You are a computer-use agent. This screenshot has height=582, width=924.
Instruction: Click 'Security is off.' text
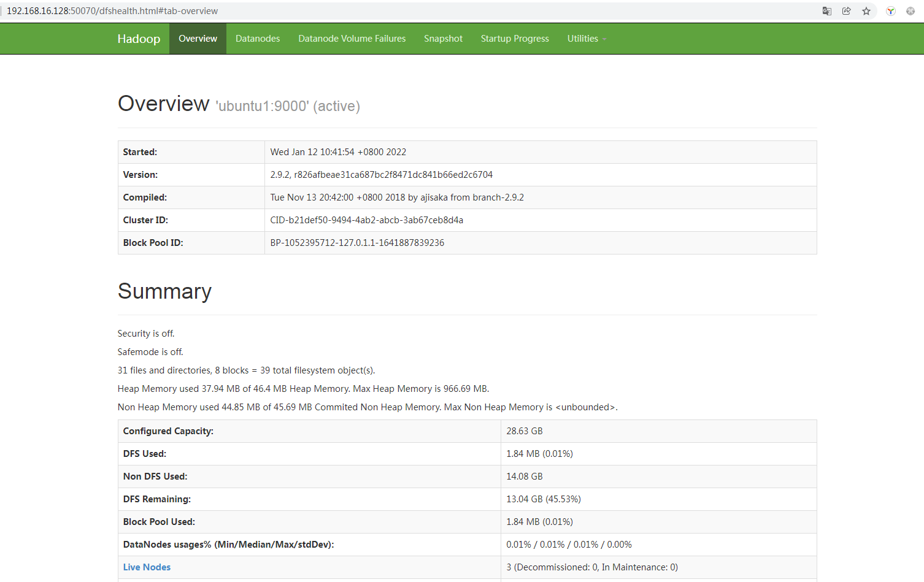pyautogui.click(x=146, y=334)
